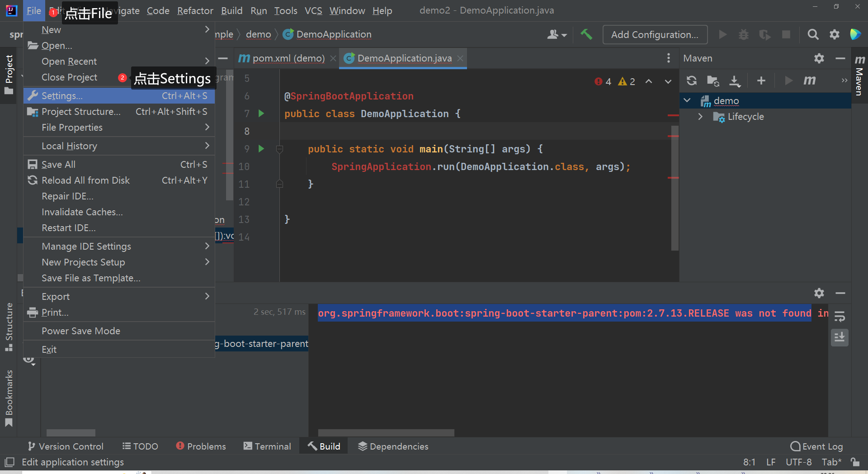Hide the Maven tool window
868x474 pixels.
point(840,58)
